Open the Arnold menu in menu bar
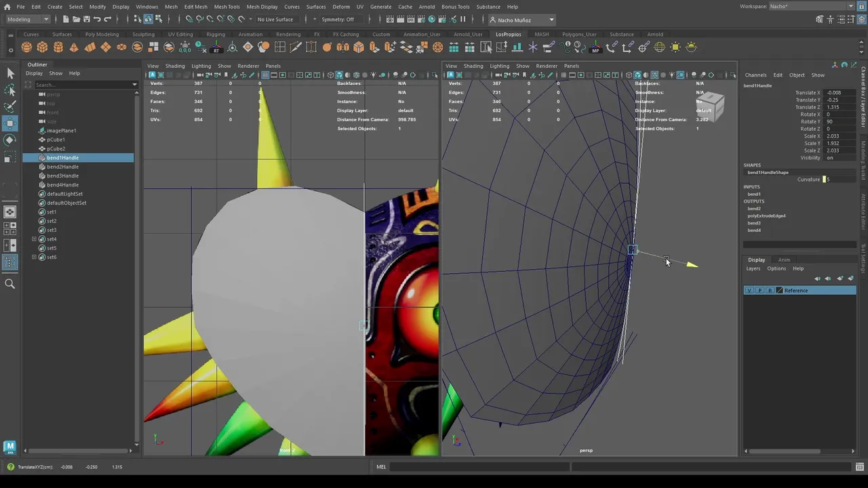 tap(427, 7)
